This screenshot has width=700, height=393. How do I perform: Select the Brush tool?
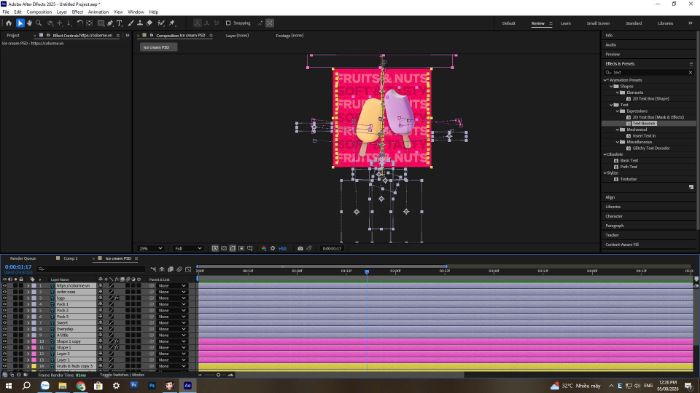tap(131, 23)
